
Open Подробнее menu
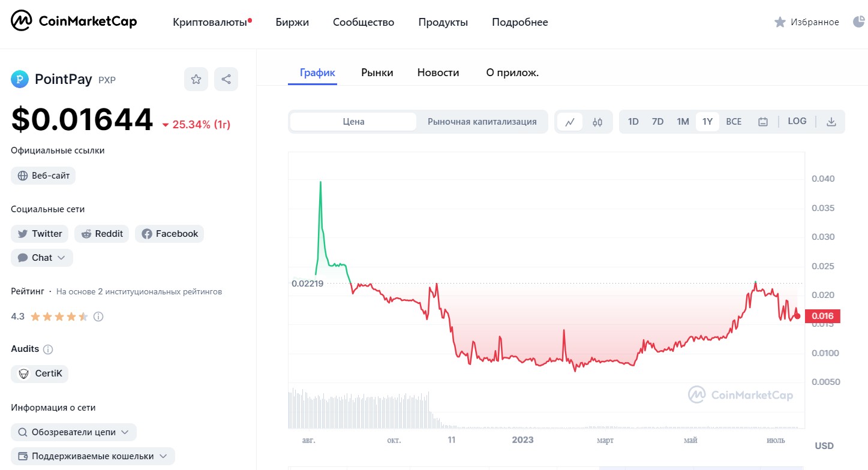(520, 22)
